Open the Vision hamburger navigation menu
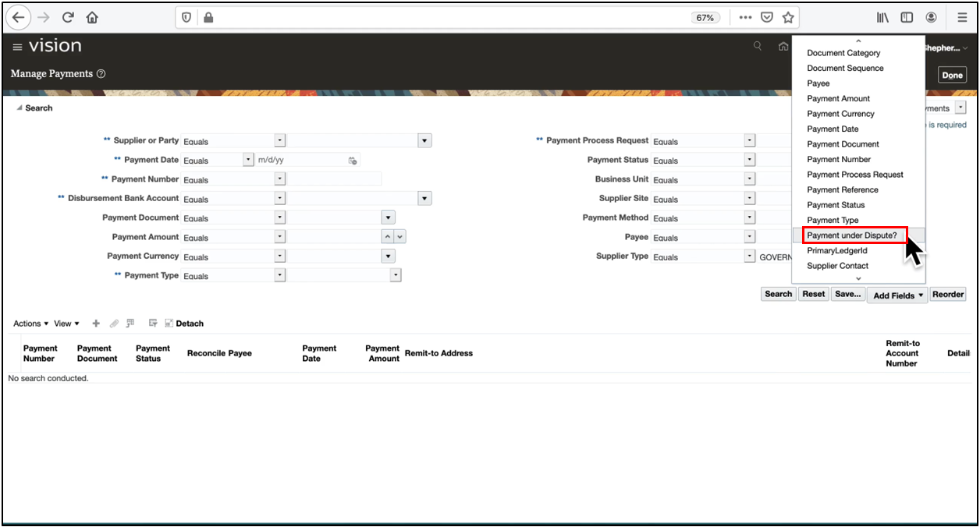 pos(17,48)
